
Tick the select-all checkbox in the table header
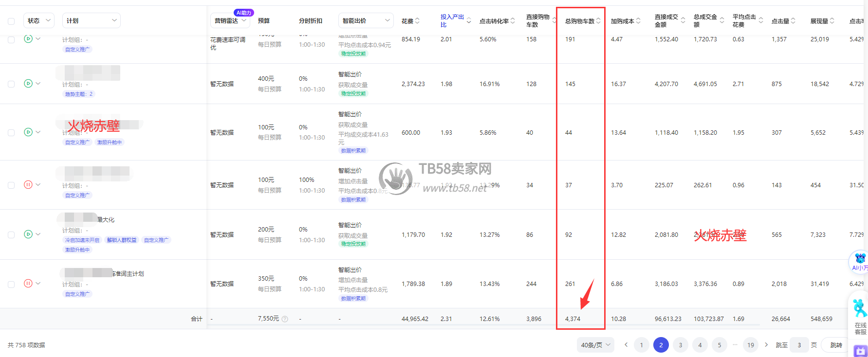coord(11,21)
